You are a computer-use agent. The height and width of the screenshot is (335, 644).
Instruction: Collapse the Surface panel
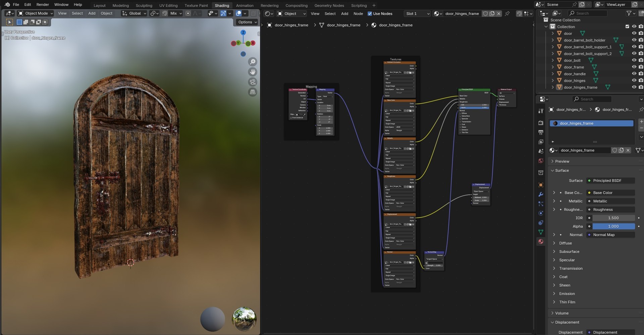[562, 170]
